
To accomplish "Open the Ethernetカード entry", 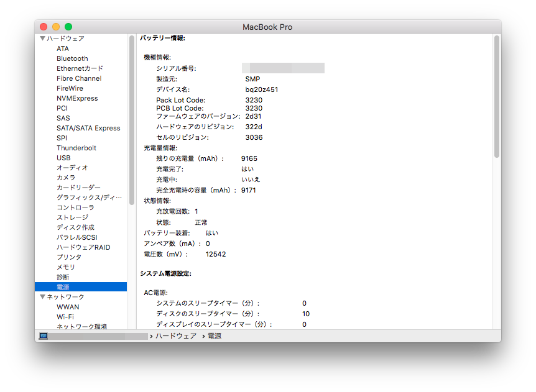I will pyautogui.click(x=80, y=68).
